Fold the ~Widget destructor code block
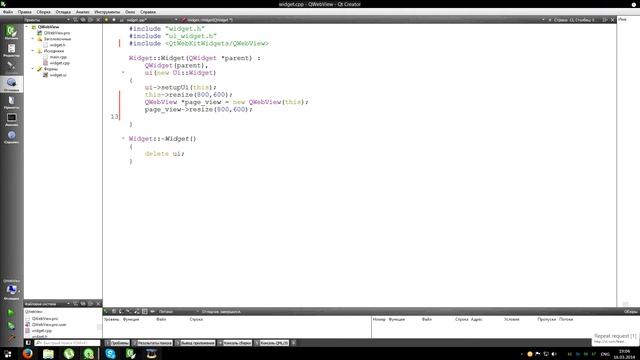Viewport: 640px width, 360px height. (x=123, y=138)
